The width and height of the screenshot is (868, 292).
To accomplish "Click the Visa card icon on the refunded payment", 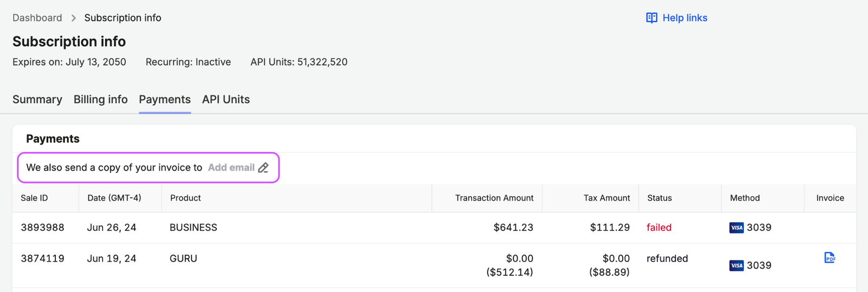I will [736, 265].
